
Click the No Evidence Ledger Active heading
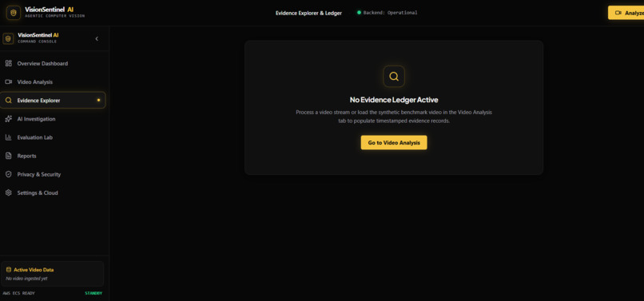(394, 100)
